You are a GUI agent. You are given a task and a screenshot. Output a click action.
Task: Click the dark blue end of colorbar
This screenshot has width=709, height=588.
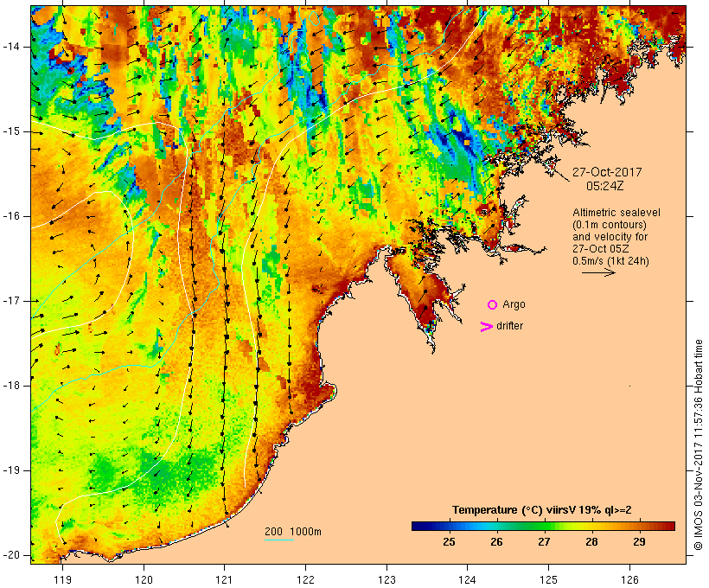pos(418,526)
